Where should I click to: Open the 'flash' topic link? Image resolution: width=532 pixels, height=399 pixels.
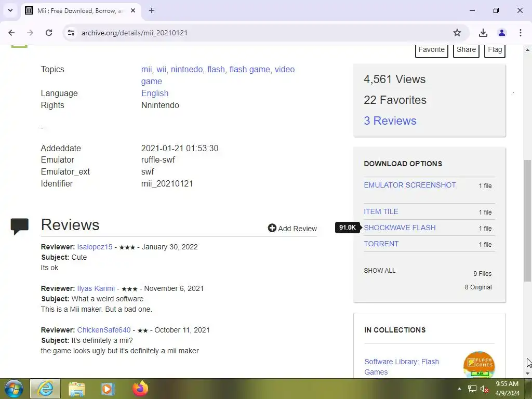tap(216, 69)
